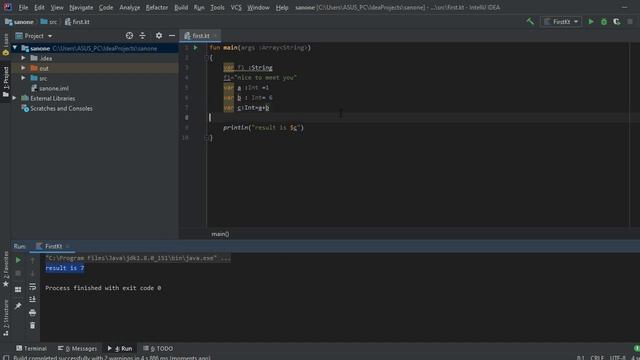The width and height of the screenshot is (640, 360).
Task: Select Scratches and Consoles item
Action: pyautogui.click(x=57, y=109)
